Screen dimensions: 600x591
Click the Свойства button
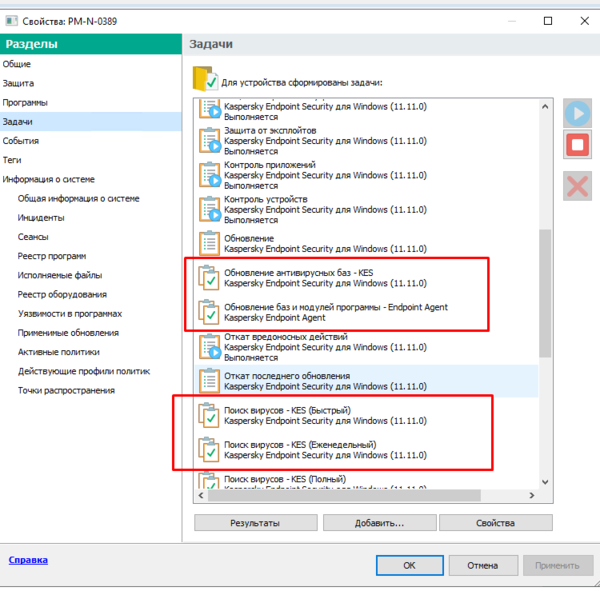coord(496,523)
